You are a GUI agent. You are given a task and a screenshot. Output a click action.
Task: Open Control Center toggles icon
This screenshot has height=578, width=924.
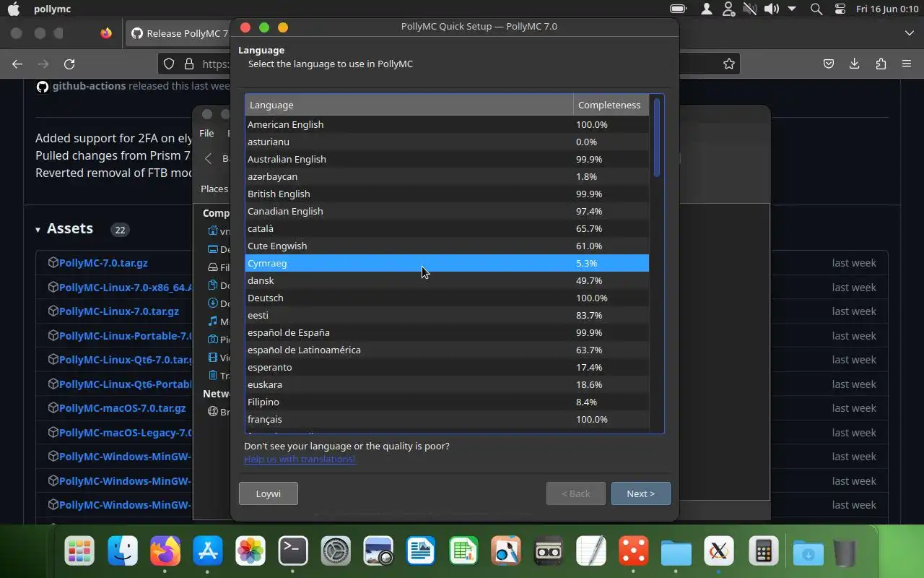pos(840,9)
